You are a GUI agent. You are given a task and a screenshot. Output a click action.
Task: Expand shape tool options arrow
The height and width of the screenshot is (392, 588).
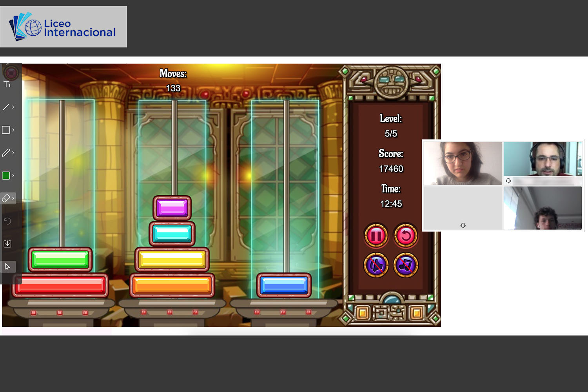pyautogui.click(x=13, y=130)
